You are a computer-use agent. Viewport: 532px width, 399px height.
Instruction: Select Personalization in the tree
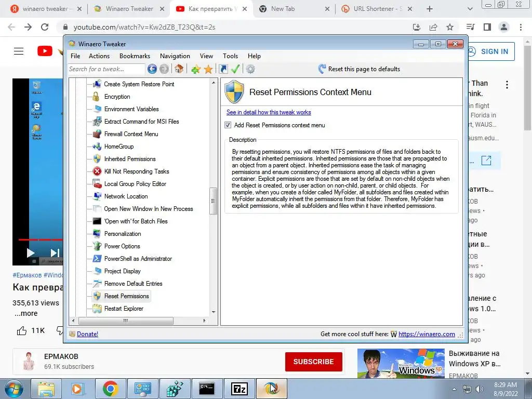(123, 234)
